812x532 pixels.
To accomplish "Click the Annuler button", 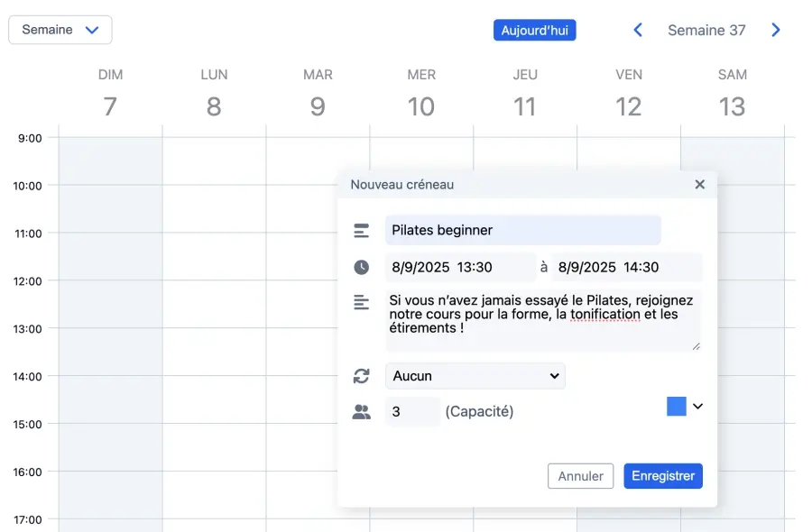I will click(x=580, y=476).
